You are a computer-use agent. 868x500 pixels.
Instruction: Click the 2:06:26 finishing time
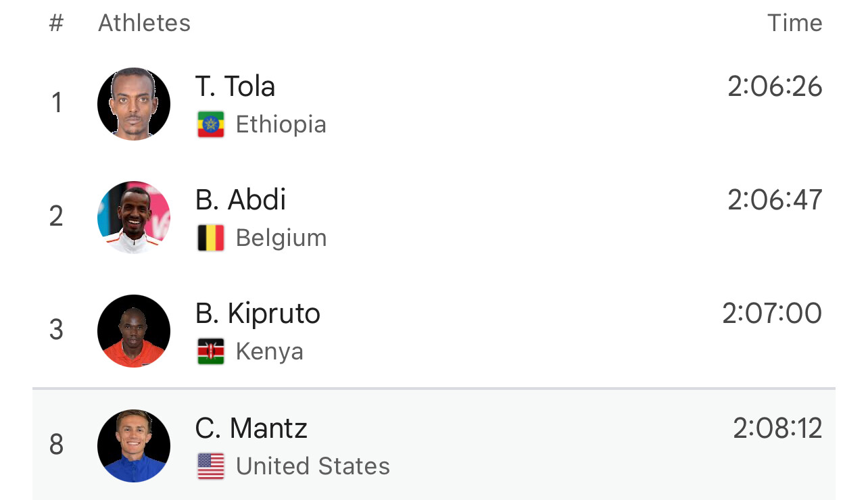(775, 86)
